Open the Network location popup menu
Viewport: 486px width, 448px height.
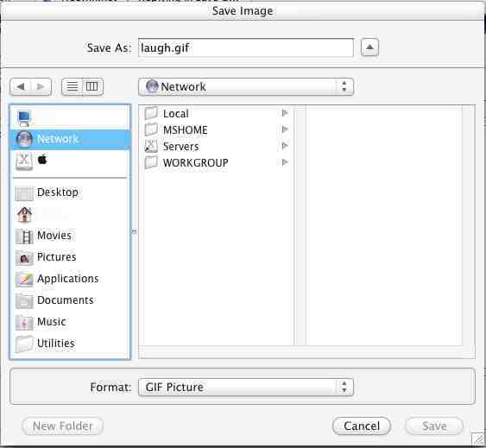[x=246, y=86]
